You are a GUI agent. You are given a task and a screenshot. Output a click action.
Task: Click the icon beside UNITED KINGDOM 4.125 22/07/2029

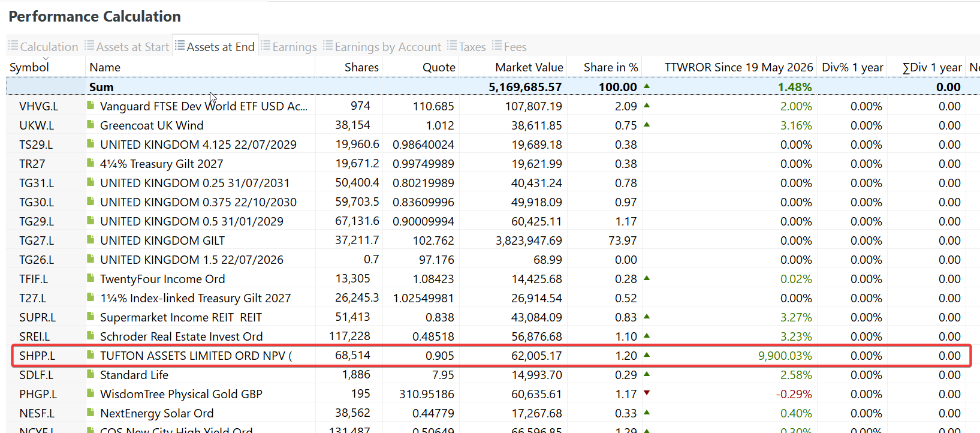pyautogui.click(x=91, y=144)
